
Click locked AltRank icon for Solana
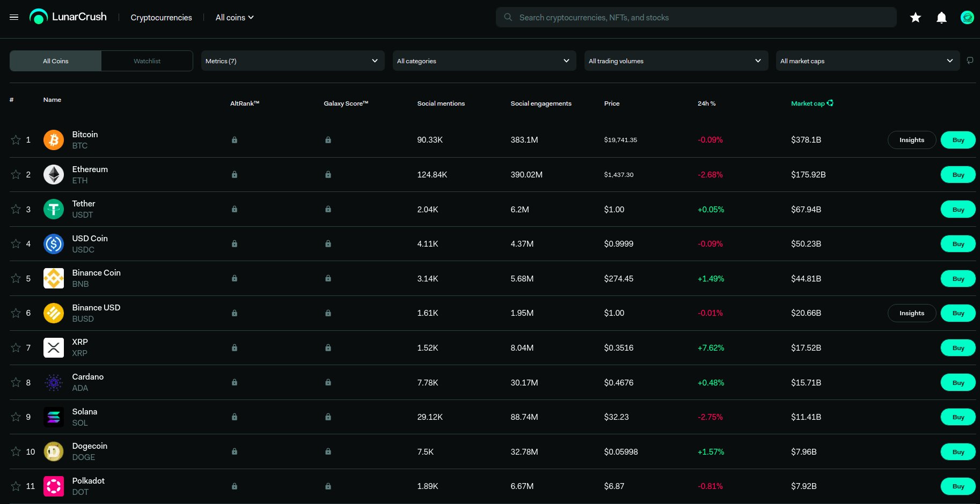click(x=235, y=417)
